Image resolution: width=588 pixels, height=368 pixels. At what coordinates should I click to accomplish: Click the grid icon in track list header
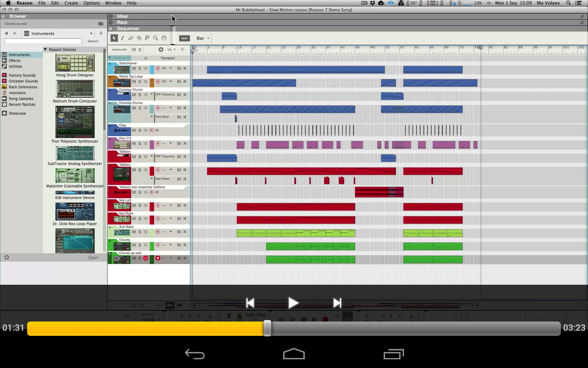(x=182, y=50)
